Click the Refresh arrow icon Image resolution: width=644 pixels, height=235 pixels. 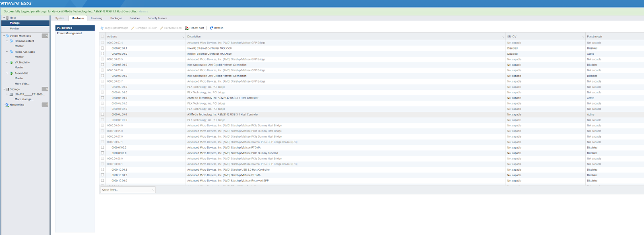[211, 28]
